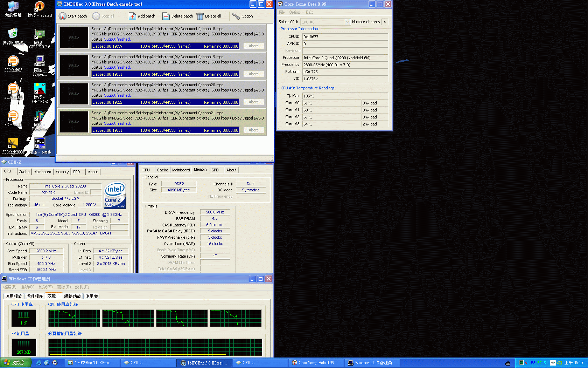Viewport: 588px width, 368px height.
Task: Open Memory tab in left CPU-Z window
Action: coord(62,172)
